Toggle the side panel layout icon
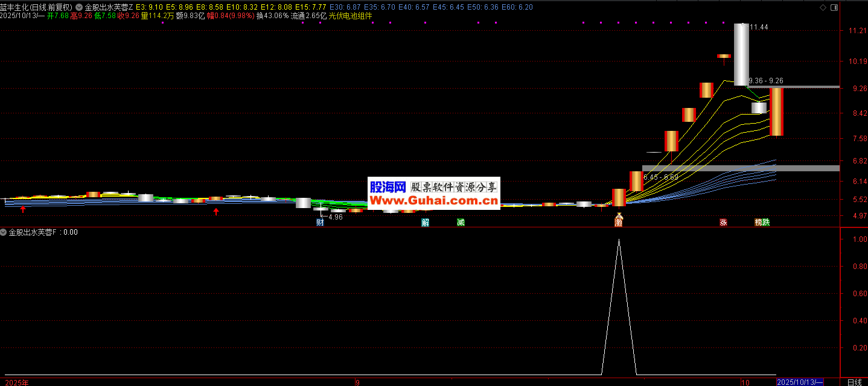868x386 pixels. click(x=834, y=7)
